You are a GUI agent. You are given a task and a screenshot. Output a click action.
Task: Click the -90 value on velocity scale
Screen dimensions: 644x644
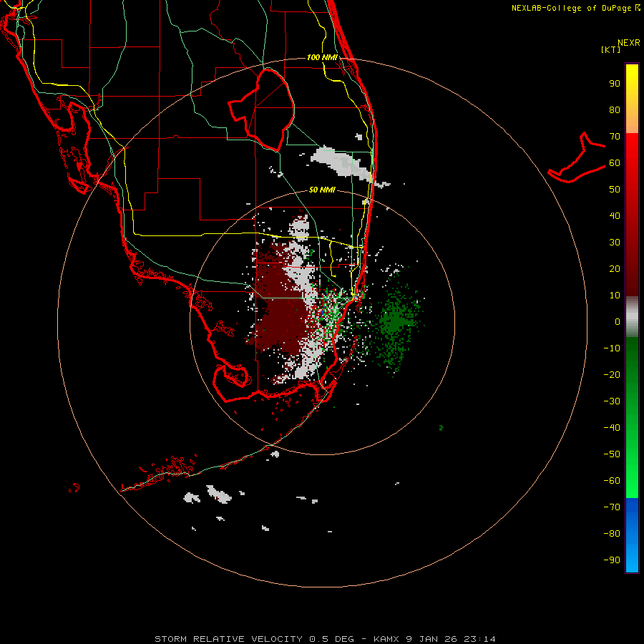point(612,560)
